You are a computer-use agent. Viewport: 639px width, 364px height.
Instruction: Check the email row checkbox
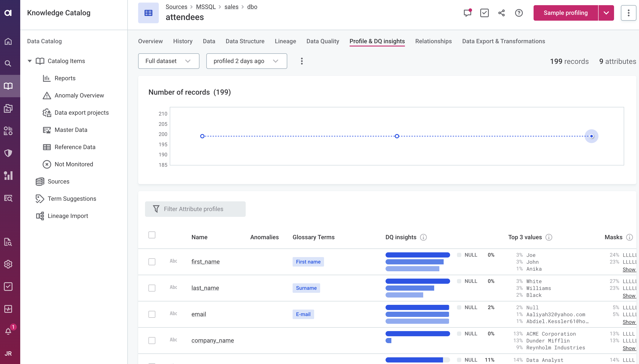152,314
